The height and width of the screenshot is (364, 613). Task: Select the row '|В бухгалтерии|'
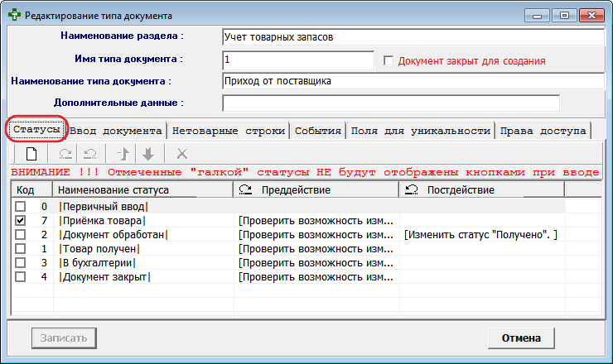tap(288, 262)
